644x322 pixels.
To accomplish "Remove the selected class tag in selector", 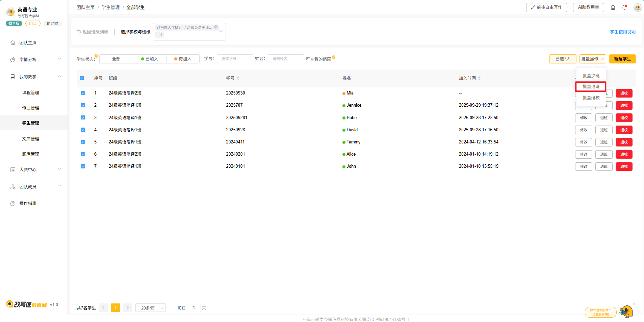I will tap(216, 27).
